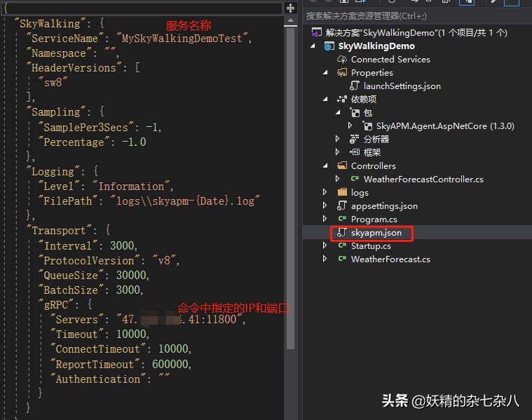Open the Startup.cs file name
This screenshot has width=532, height=420.
tap(371, 246)
